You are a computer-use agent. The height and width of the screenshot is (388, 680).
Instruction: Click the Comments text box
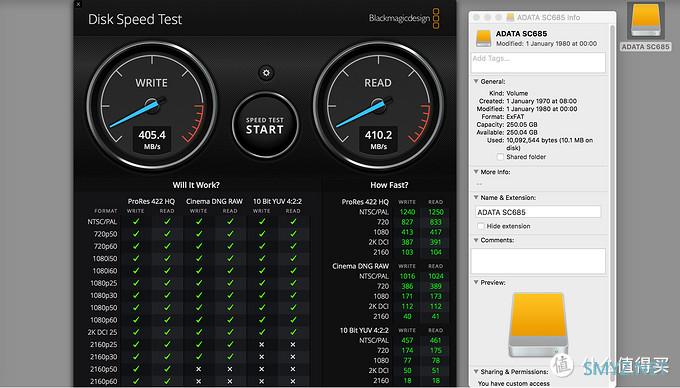538,261
